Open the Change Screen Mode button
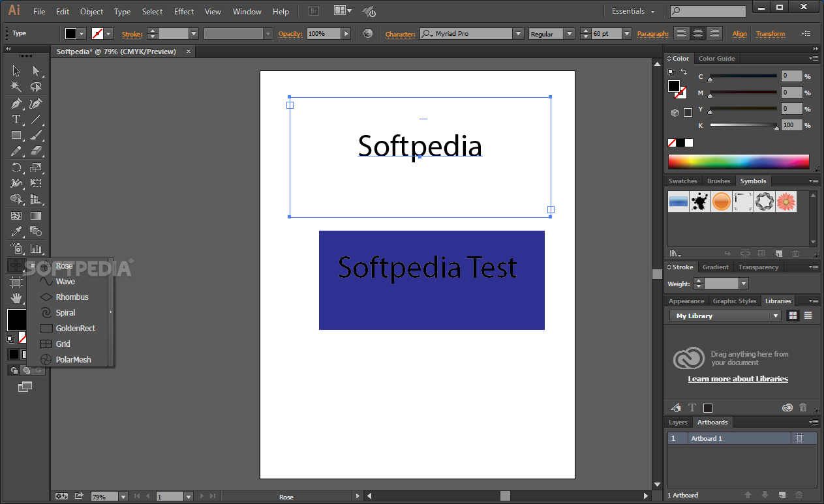This screenshot has height=504, width=824. coord(25,387)
